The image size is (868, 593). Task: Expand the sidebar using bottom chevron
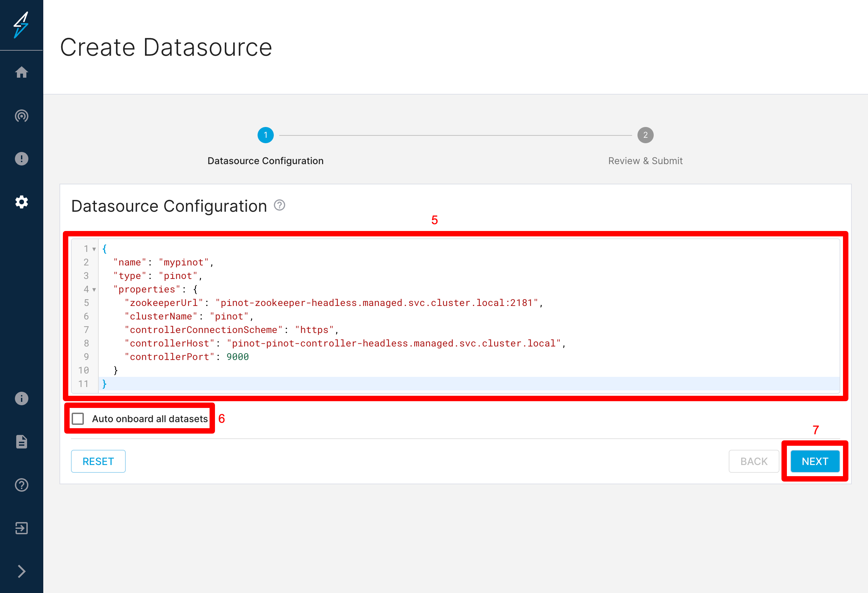pos(21,571)
